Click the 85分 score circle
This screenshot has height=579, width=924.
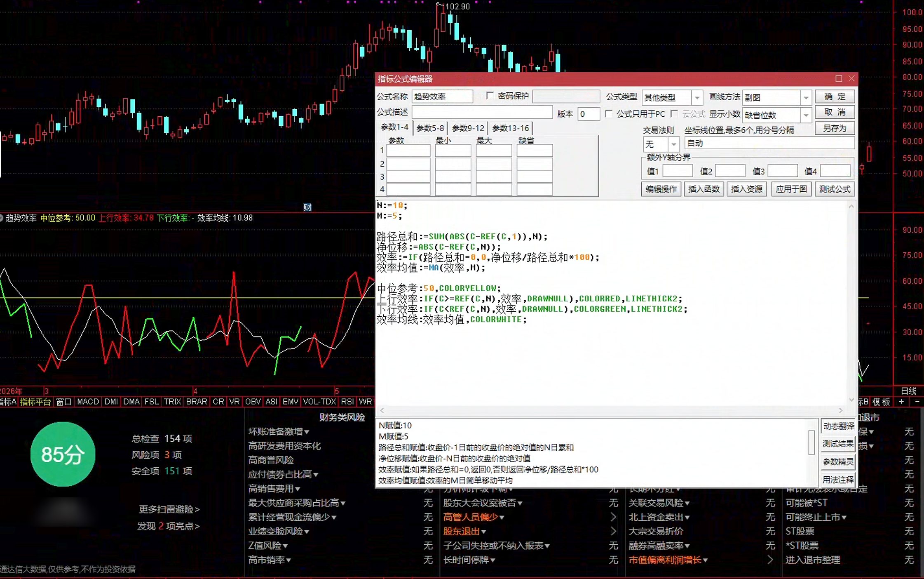63,454
